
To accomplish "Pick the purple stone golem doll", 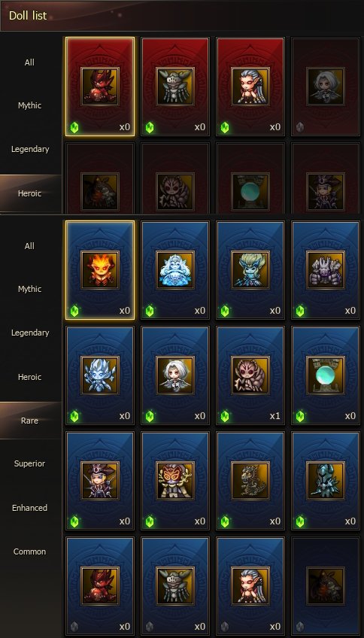I will click(x=326, y=270).
